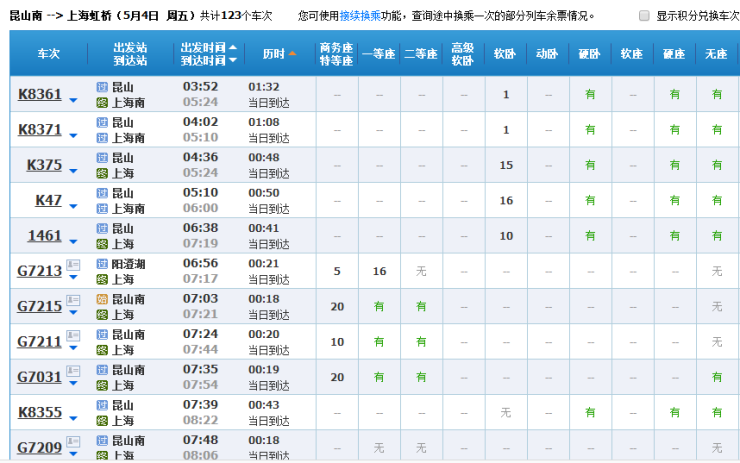The width and height of the screenshot is (740, 463).
Task: Open train K375 link
Action: (x=44, y=165)
